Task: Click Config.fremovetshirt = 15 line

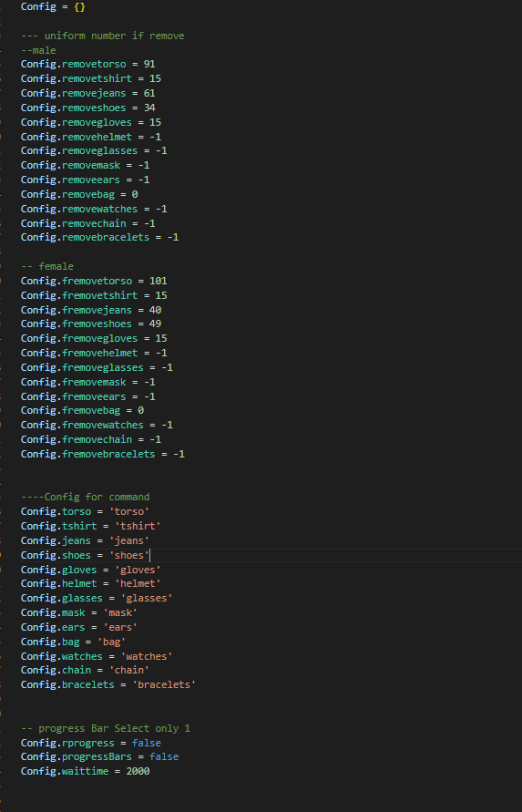Action: pyautogui.click(x=94, y=295)
